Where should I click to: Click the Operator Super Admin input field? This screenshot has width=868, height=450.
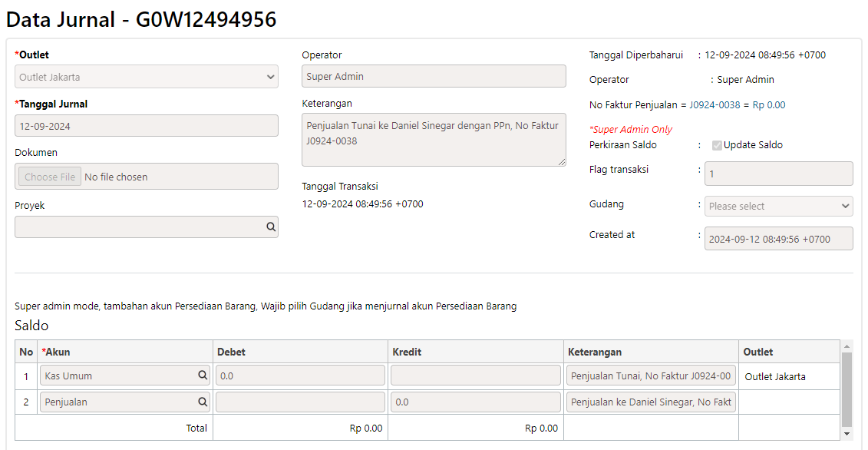(434, 76)
